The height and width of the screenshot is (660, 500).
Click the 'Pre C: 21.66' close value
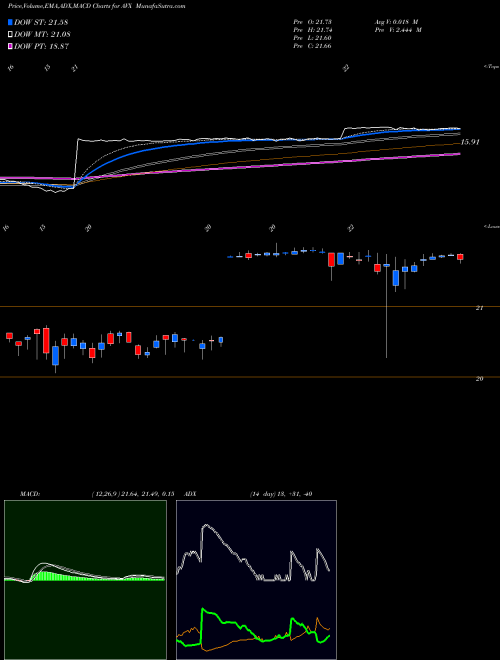click(x=312, y=46)
